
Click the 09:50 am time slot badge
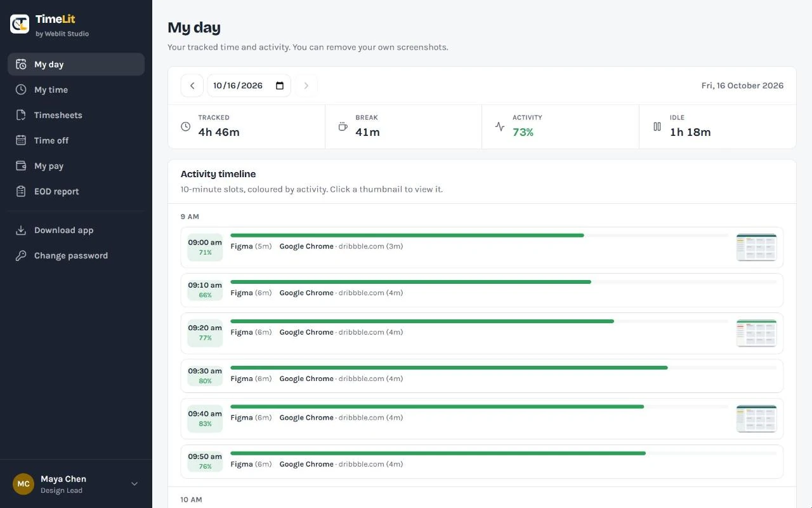click(x=205, y=462)
